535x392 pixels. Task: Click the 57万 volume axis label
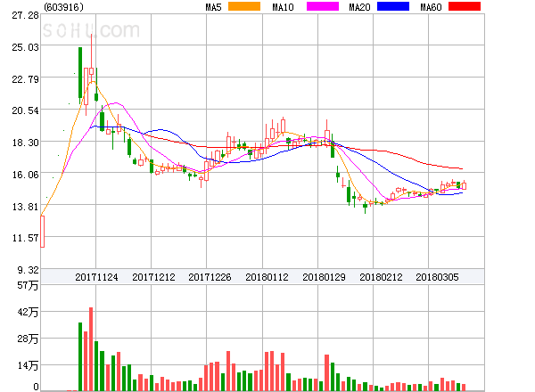[28, 285]
